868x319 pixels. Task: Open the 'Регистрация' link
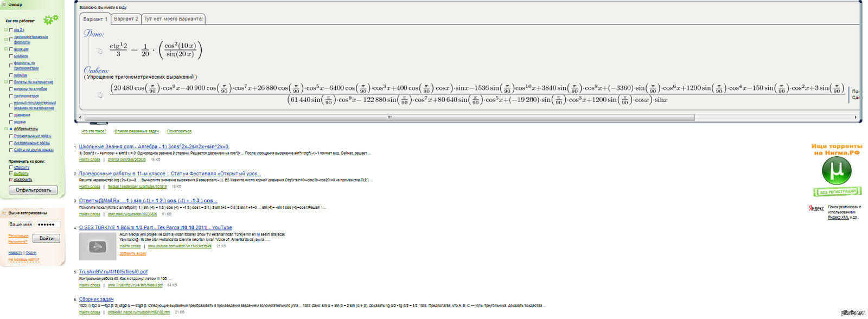pyautogui.click(x=18, y=236)
